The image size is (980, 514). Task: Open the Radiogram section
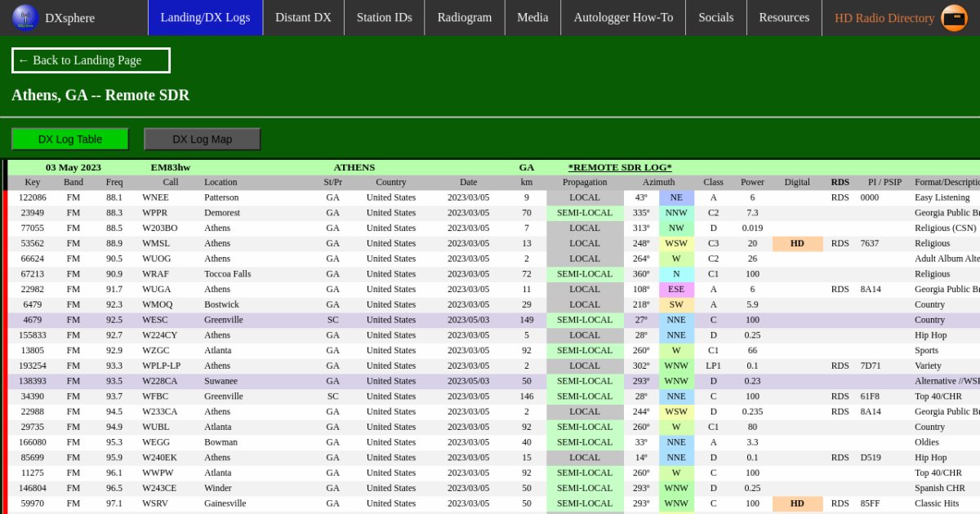(464, 18)
